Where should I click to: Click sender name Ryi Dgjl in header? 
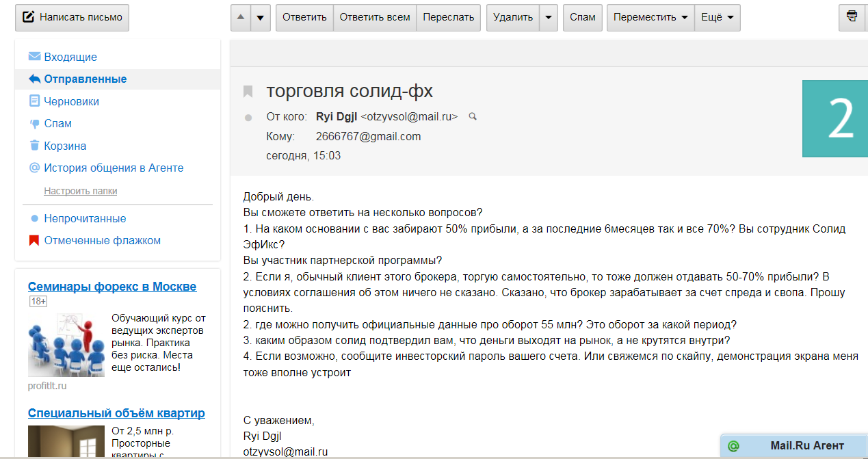pyautogui.click(x=337, y=117)
